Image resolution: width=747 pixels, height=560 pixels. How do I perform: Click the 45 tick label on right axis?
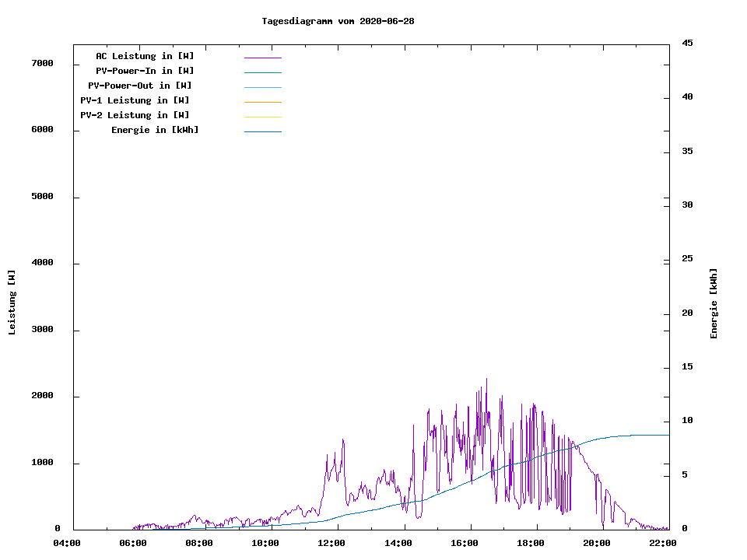point(687,43)
